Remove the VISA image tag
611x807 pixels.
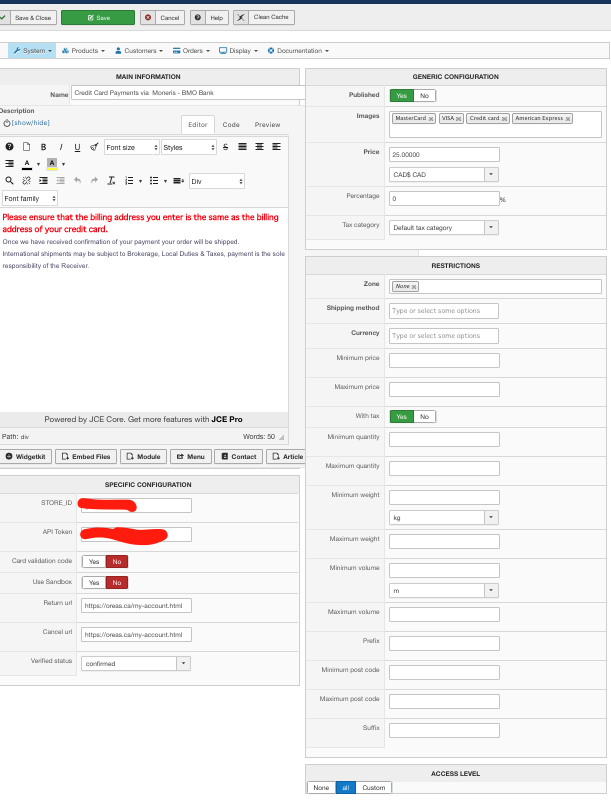coord(458,119)
